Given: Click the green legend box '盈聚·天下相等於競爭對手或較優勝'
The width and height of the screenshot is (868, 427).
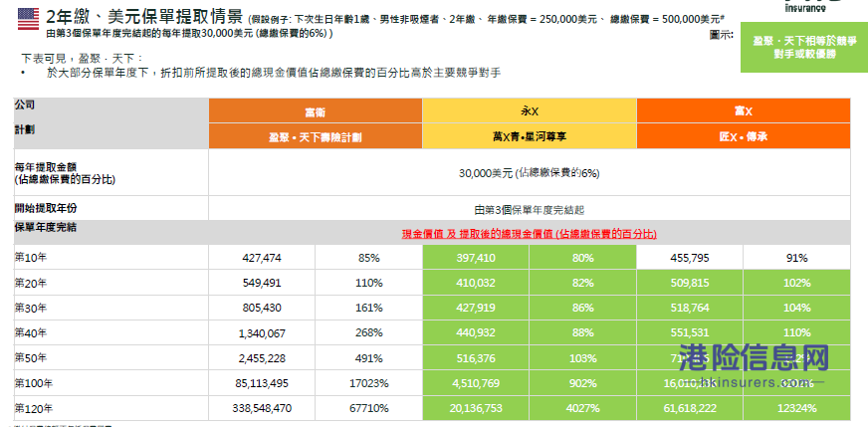Looking at the screenshot, I should point(803,48).
